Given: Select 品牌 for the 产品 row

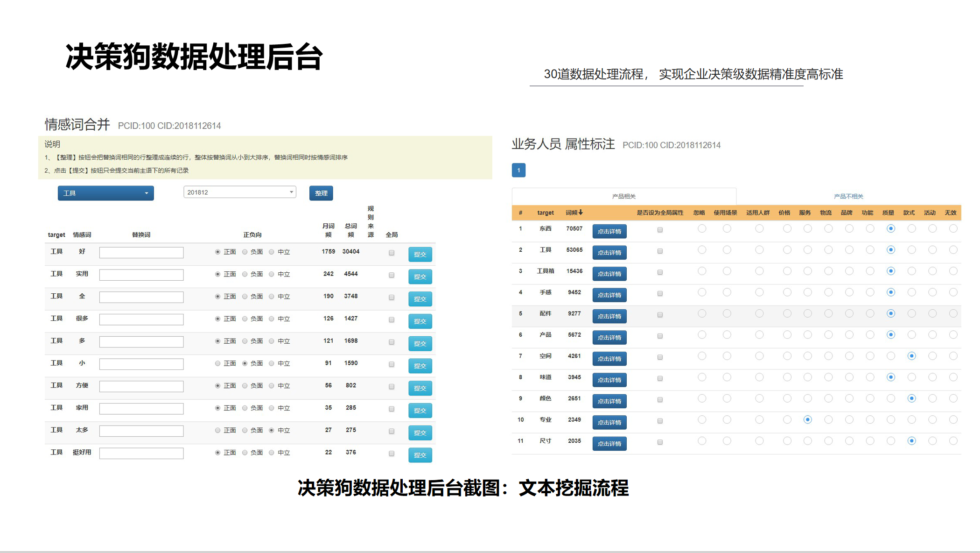Looking at the screenshot, I should pos(849,334).
